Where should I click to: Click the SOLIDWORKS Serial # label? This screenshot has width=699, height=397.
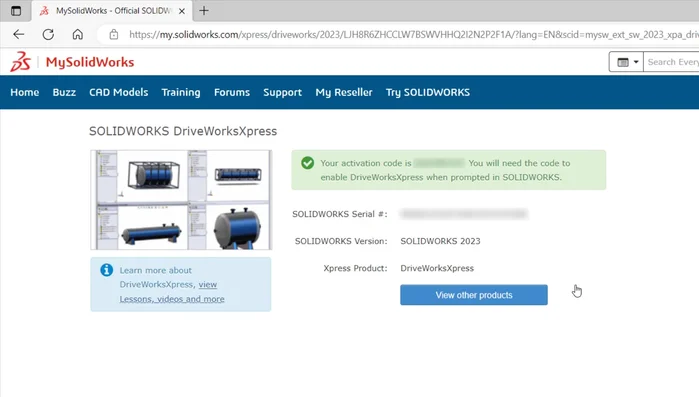(x=340, y=214)
